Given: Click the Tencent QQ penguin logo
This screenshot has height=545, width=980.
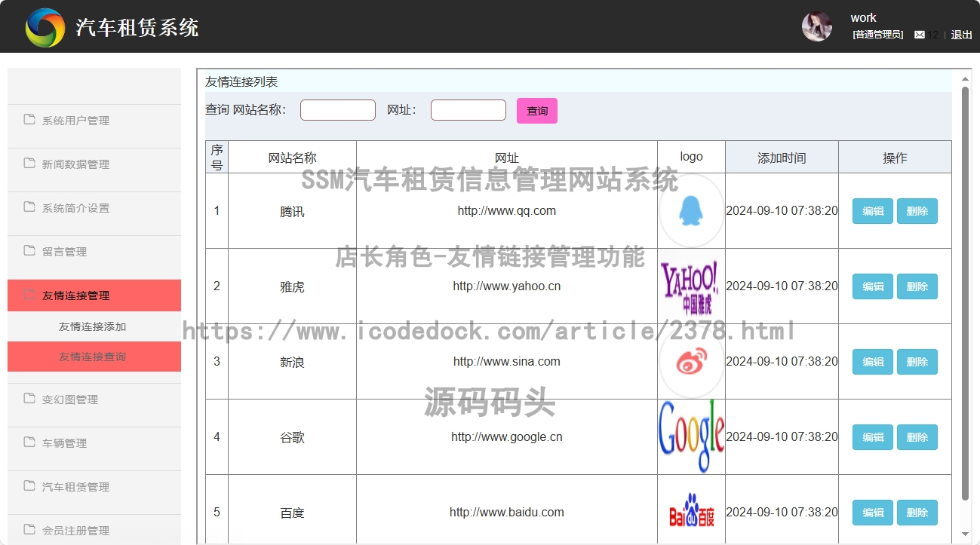Looking at the screenshot, I should click(691, 211).
